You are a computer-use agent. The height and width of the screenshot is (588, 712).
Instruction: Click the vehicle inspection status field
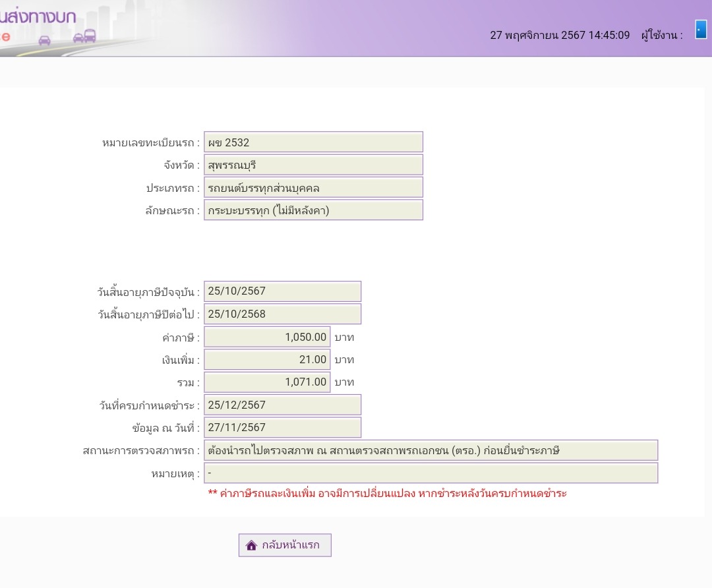tap(431, 450)
